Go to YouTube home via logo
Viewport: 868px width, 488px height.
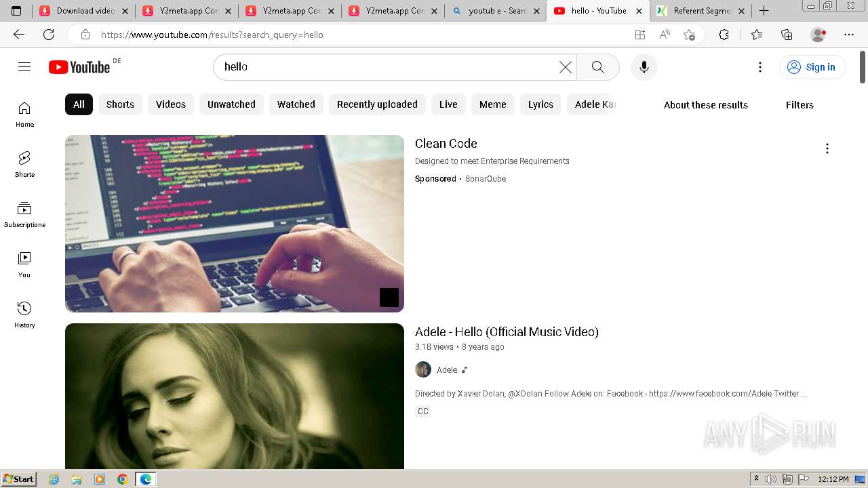79,67
